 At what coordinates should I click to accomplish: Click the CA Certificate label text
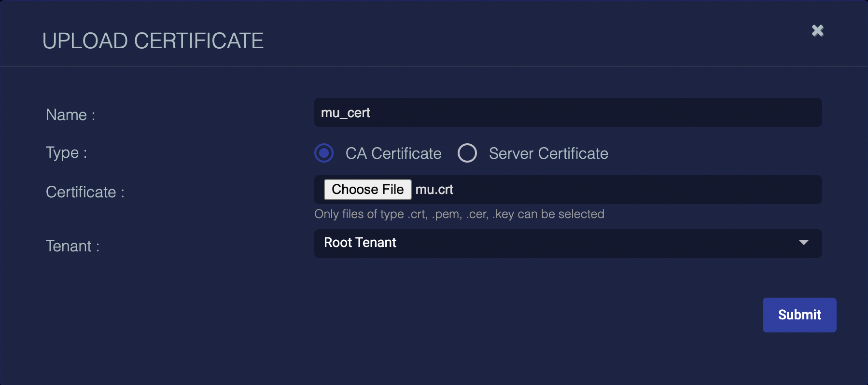(393, 153)
